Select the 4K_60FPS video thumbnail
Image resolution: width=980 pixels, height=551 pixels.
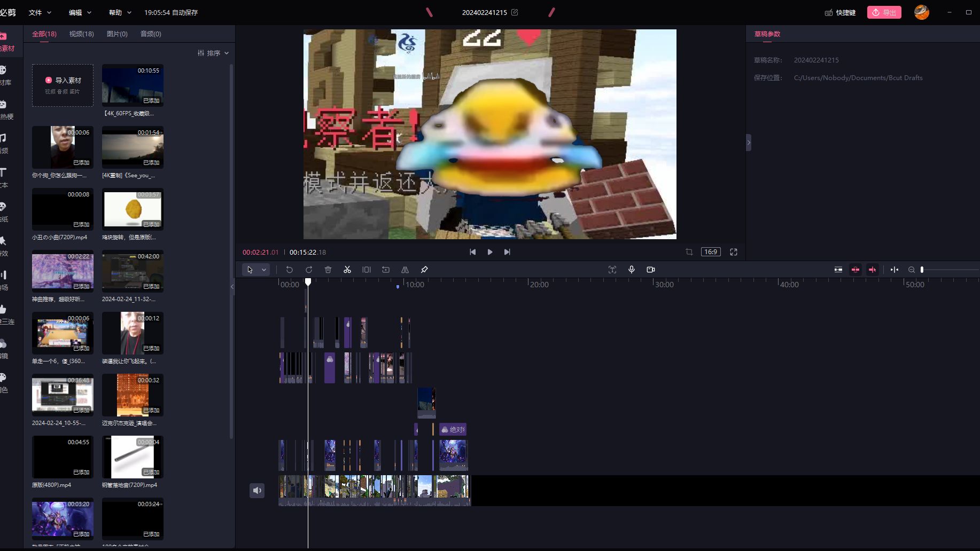pos(133,85)
